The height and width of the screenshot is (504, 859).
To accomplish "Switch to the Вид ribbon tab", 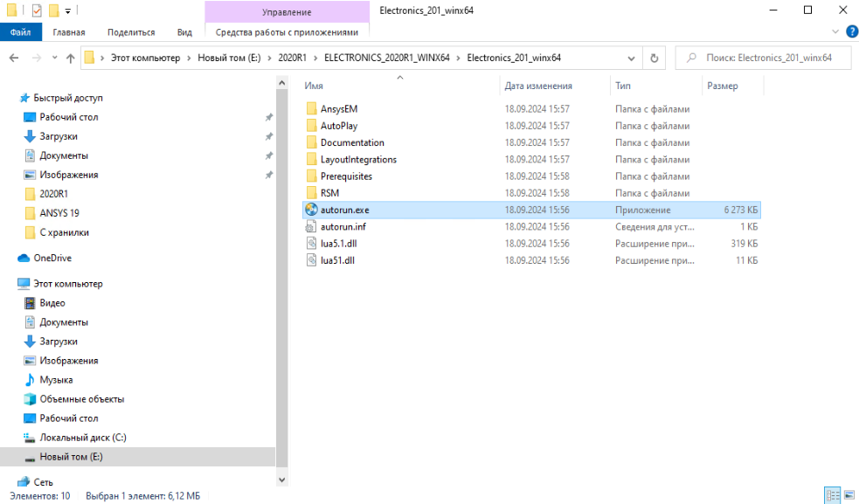I will 184,32.
